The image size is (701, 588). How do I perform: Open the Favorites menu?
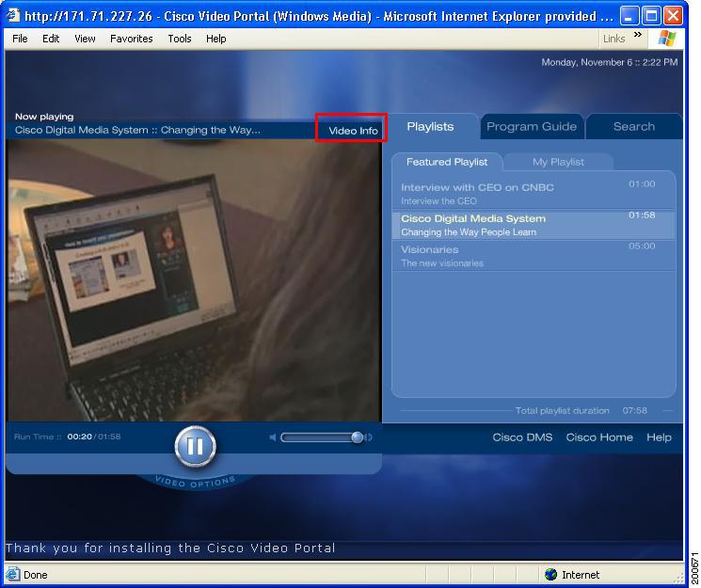(131, 39)
